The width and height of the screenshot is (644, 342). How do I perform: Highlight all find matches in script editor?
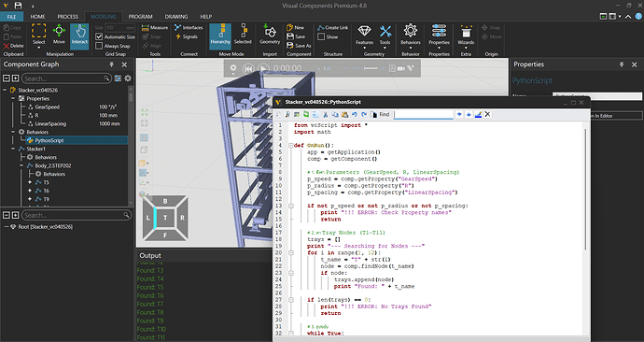tap(478, 114)
